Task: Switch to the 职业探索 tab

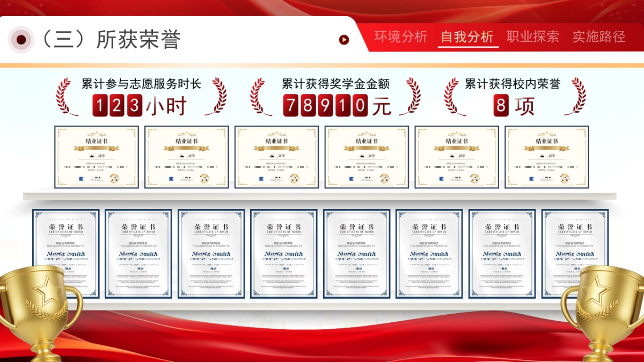Action: click(x=532, y=37)
